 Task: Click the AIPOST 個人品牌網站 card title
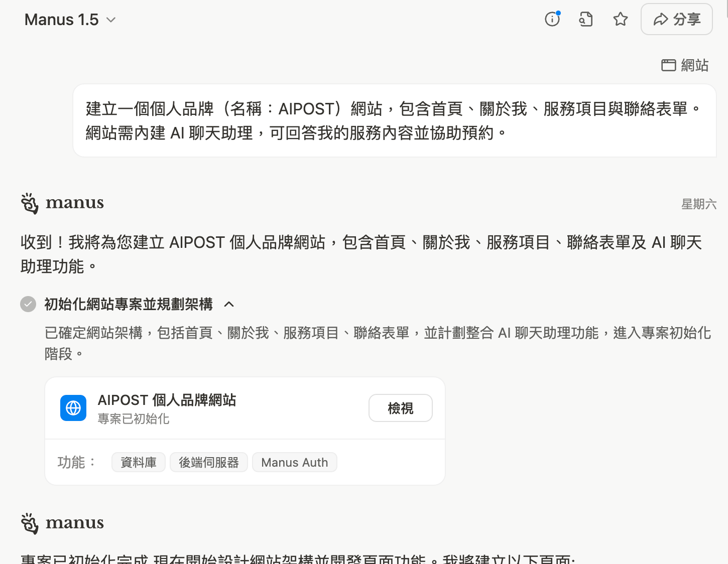coord(167,400)
